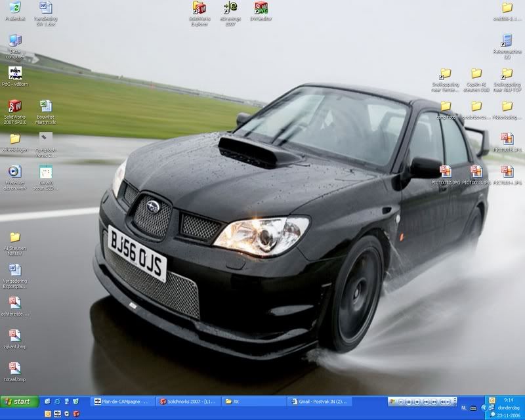Switch to Plan-de-CAMpagne taskbar window
This screenshot has height=420, width=525.
click(x=123, y=402)
